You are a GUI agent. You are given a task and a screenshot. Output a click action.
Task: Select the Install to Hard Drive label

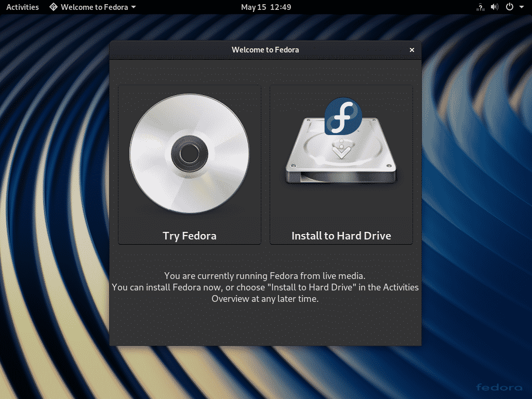(341, 235)
